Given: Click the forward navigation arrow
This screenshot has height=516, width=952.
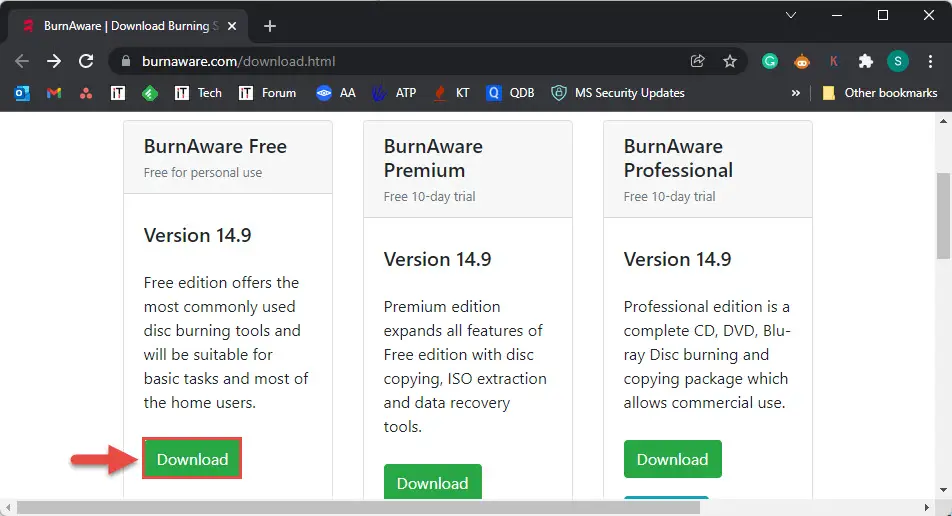Looking at the screenshot, I should pyautogui.click(x=54, y=61).
